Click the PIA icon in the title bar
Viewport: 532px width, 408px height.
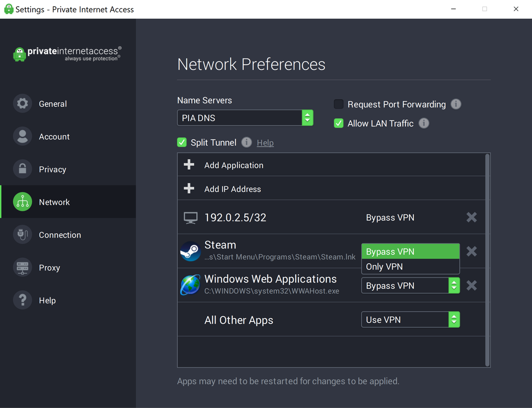tap(8, 9)
